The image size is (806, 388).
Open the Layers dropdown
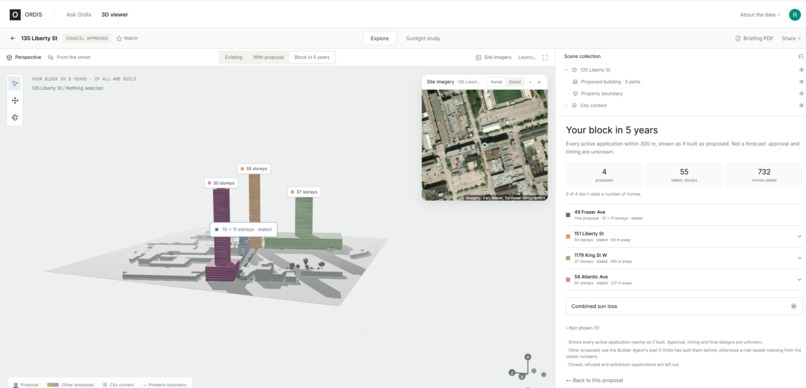pos(526,58)
